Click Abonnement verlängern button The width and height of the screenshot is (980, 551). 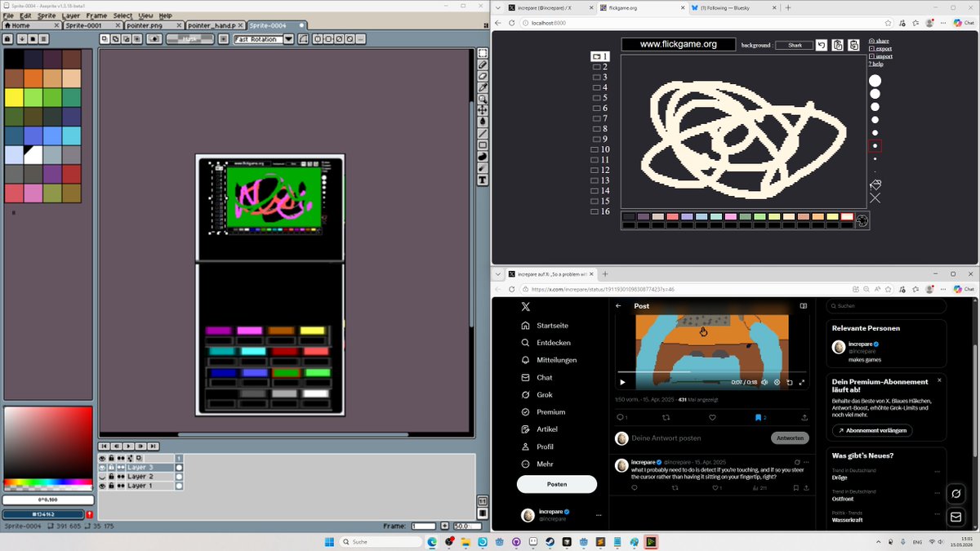(872, 430)
